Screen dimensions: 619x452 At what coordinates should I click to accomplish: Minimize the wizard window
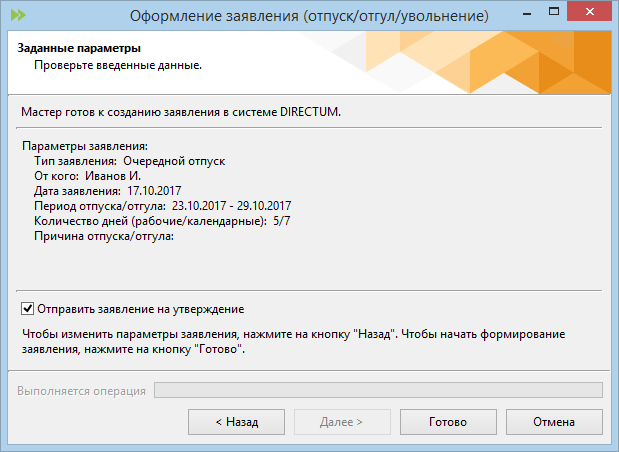pyautogui.click(x=527, y=14)
